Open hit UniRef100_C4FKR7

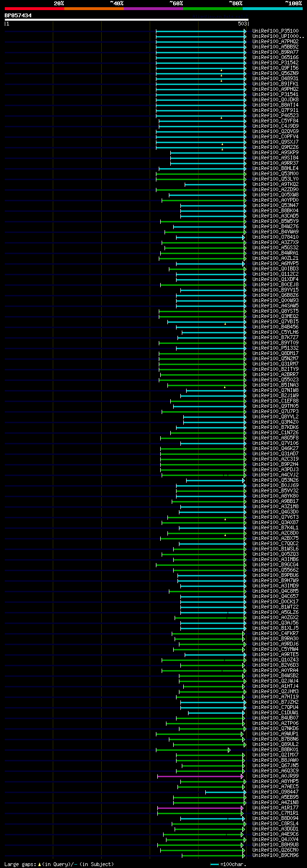click(275, 634)
